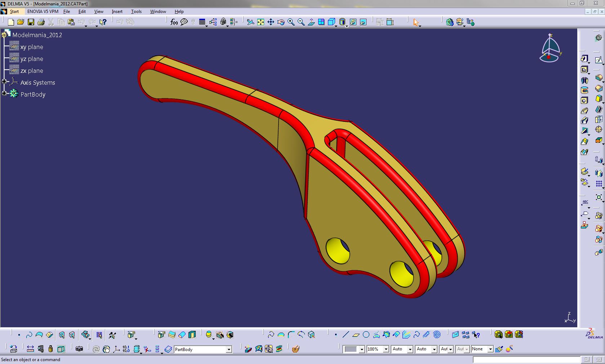This screenshot has width=605, height=364.
Task: Click the Painter format brush icon
Action: pyautogui.click(x=499, y=349)
